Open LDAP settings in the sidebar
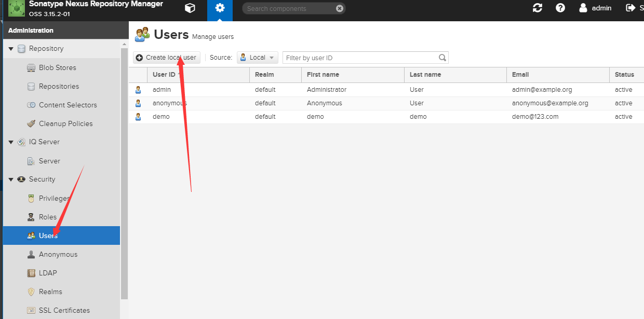Viewport: 644px width, 319px height. tap(61, 273)
